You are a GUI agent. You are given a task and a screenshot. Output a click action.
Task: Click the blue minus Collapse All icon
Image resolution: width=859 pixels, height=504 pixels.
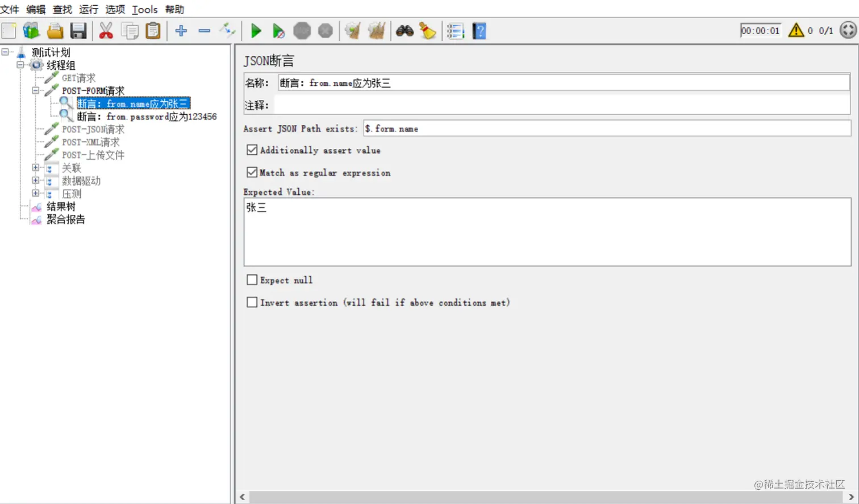pos(205,31)
